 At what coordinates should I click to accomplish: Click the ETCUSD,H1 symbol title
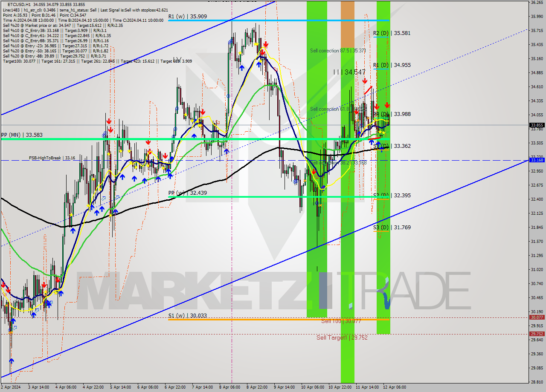pyautogui.click(x=19, y=4)
